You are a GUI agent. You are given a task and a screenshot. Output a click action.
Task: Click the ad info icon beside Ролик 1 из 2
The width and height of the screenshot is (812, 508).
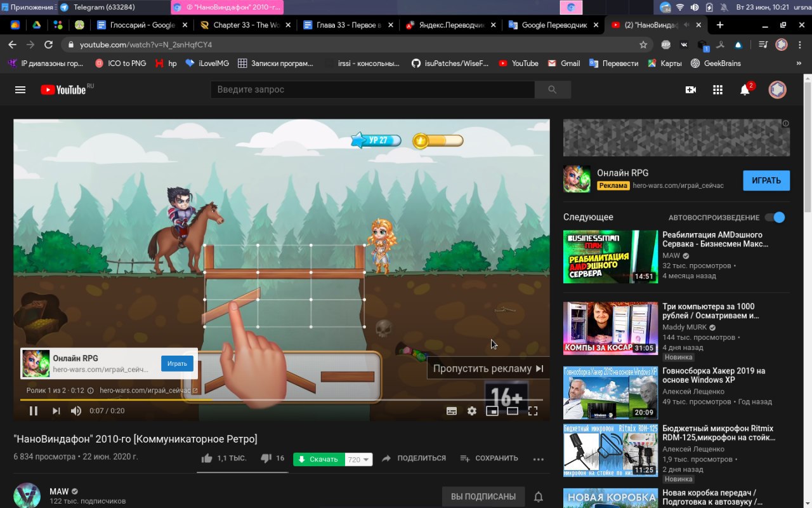point(90,391)
